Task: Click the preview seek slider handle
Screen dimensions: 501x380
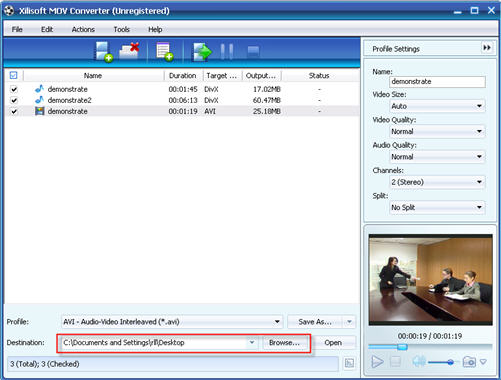Action: (402, 347)
